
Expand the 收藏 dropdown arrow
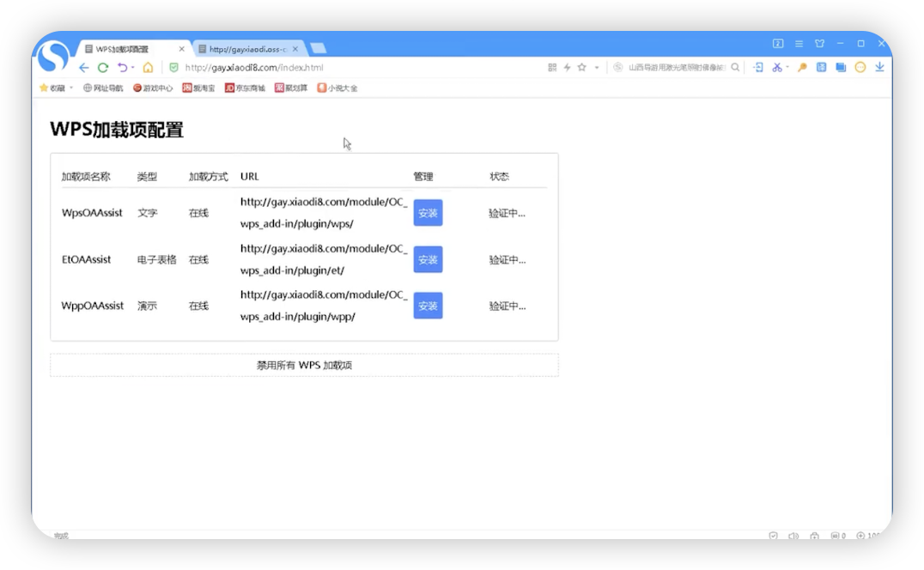pyautogui.click(x=71, y=88)
